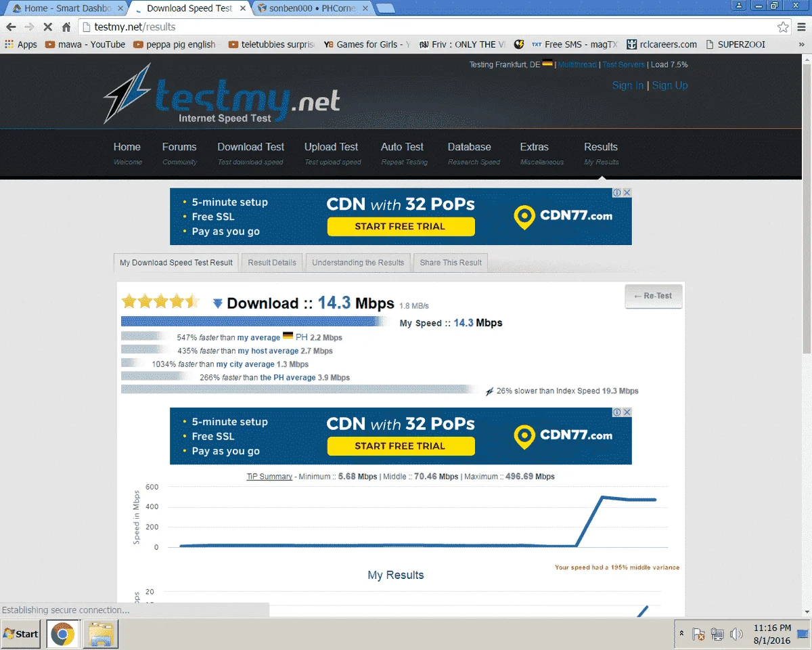The width and height of the screenshot is (812, 650).
Task: Close the sonben000 PHCorner tab
Action: pyautogui.click(x=367, y=8)
